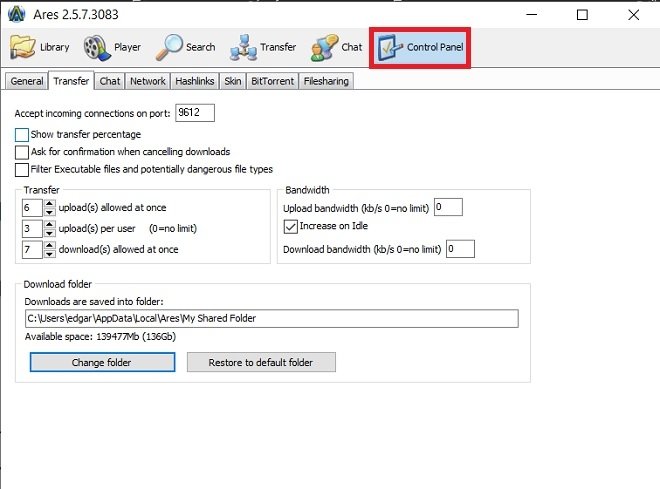
Task: Click the uploads allowed at once field
Action: pyautogui.click(x=32, y=207)
